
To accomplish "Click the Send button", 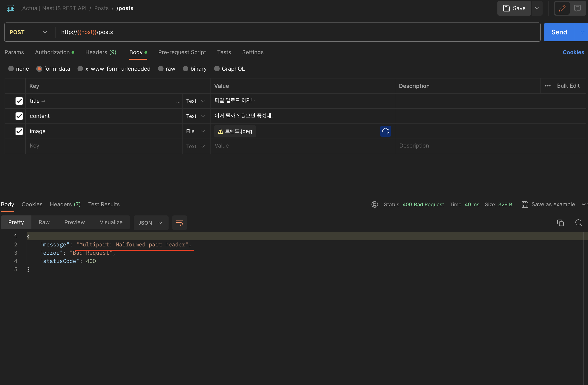I will click(559, 32).
